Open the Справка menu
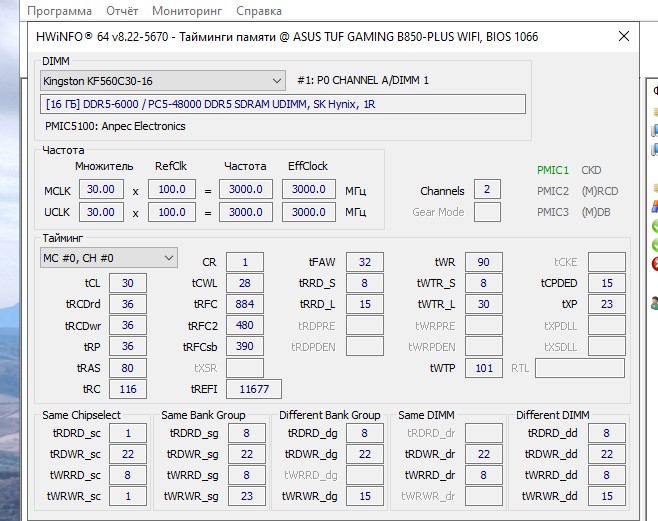The height and width of the screenshot is (521, 658). [x=258, y=11]
